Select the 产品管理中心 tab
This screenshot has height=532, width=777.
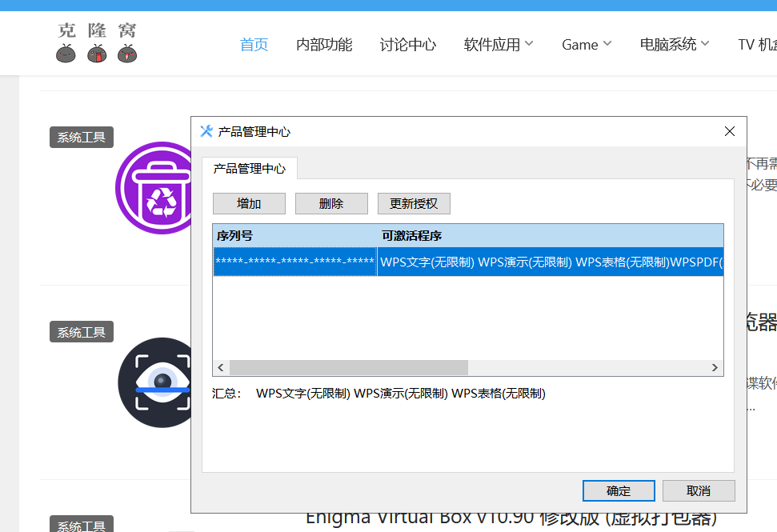coord(249,169)
